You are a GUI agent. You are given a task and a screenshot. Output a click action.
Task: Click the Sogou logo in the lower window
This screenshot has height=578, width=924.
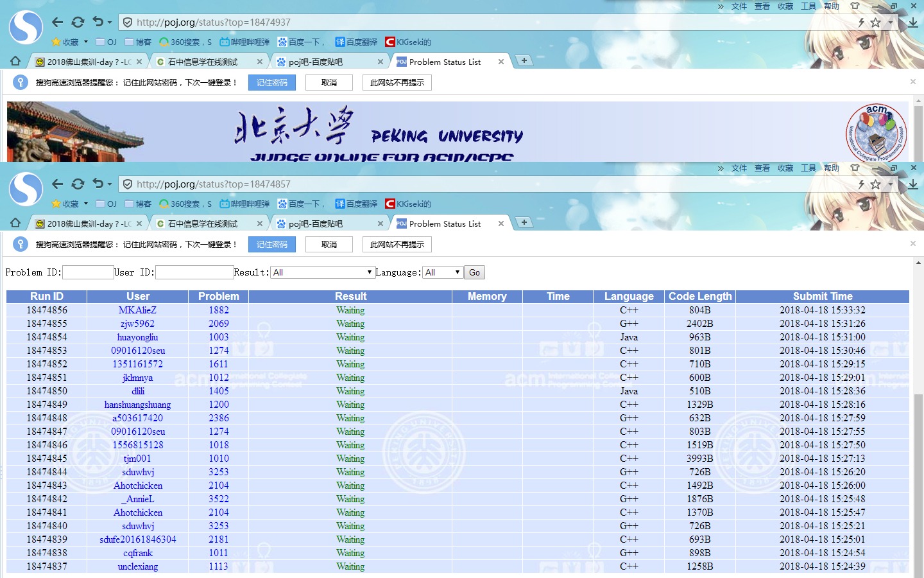(26, 189)
